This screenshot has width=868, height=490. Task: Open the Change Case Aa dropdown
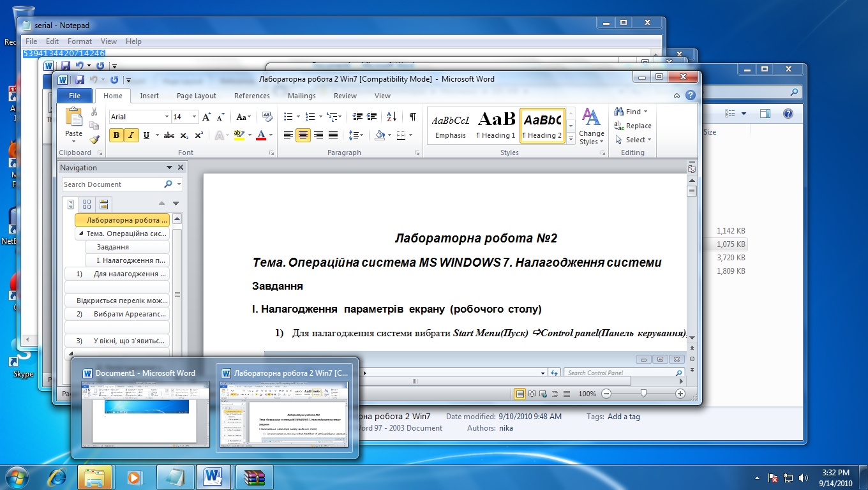point(243,117)
